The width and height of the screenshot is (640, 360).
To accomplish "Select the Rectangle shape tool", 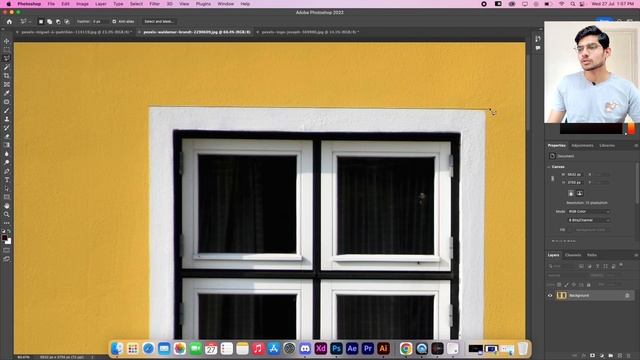I will (x=7, y=197).
